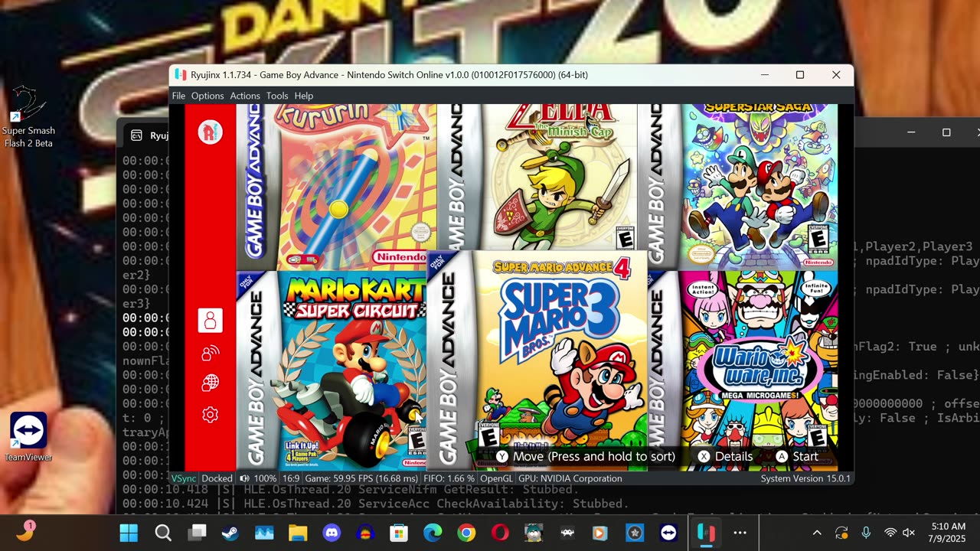Open Super Smash Flash 2 Beta desktop shortcut
The image size is (980, 551).
[28, 116]
